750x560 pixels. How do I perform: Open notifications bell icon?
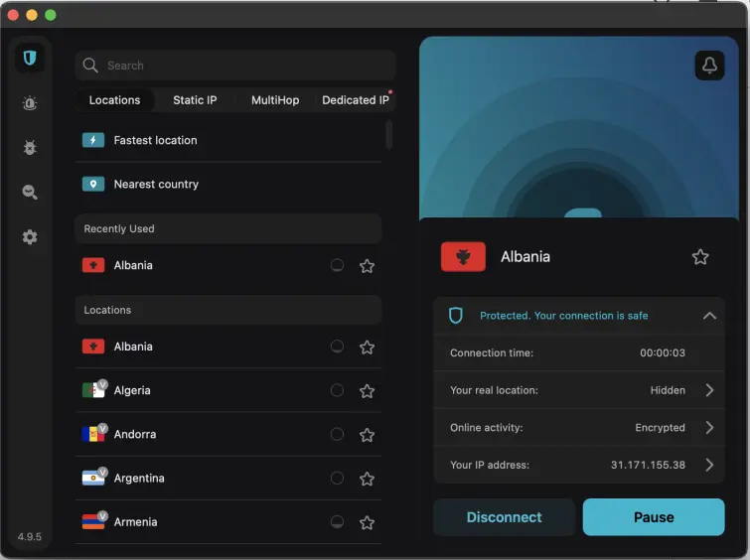(709, 66)
